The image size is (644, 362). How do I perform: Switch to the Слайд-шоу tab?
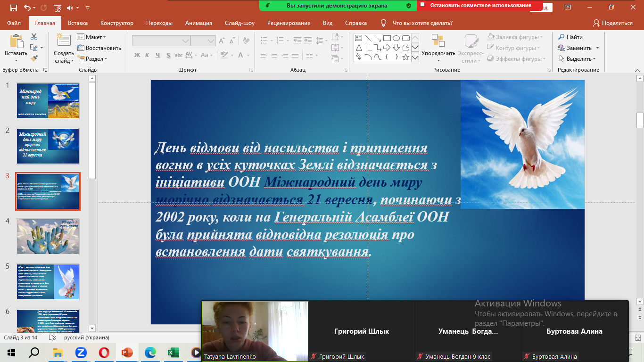pyautogui.click(x=239, y=23)
